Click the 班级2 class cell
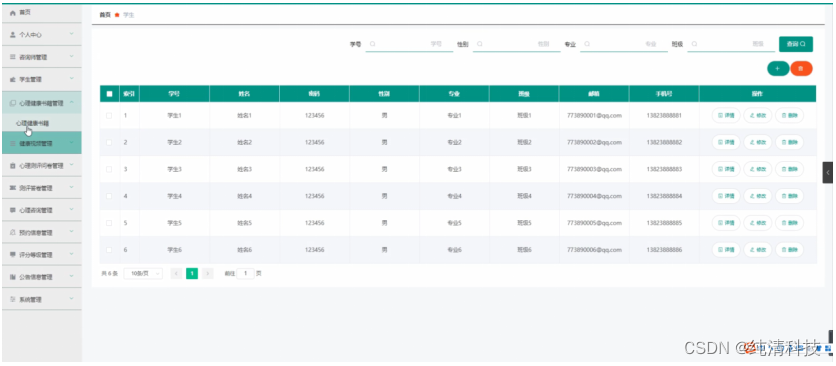The height and width of the screenshot is (366, 836). [524, 142]
